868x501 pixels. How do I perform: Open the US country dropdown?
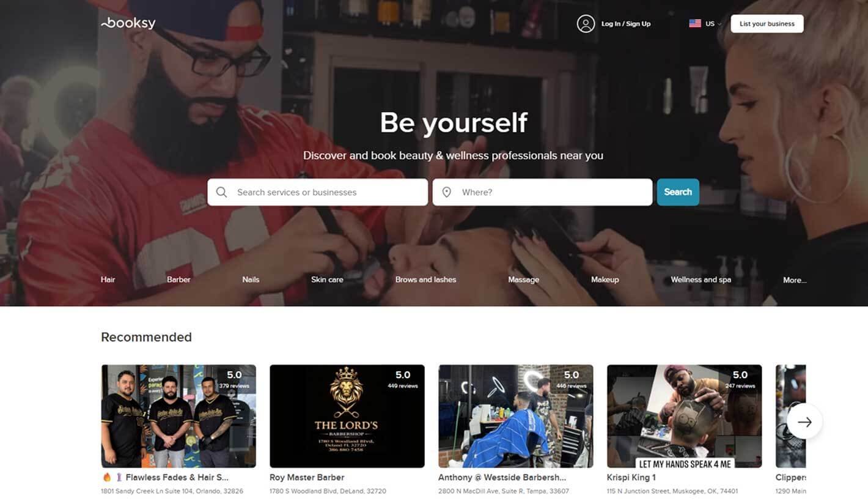click(705, 24)
